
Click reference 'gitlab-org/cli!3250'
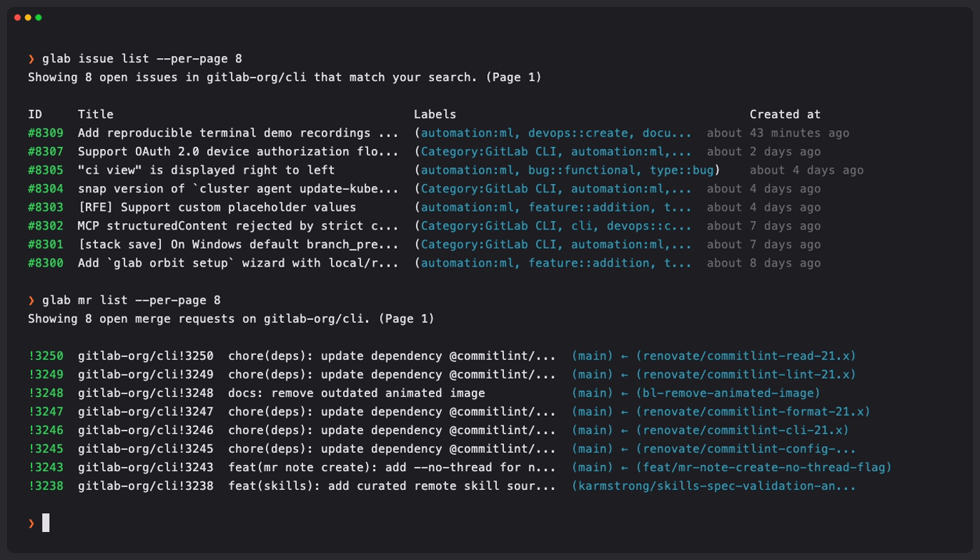tap(146, 356)
